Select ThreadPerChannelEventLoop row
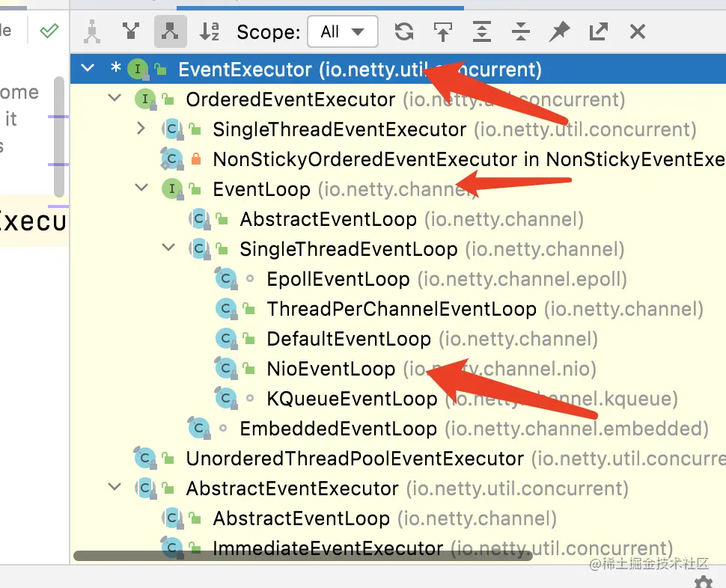 (x=398, y=309)
